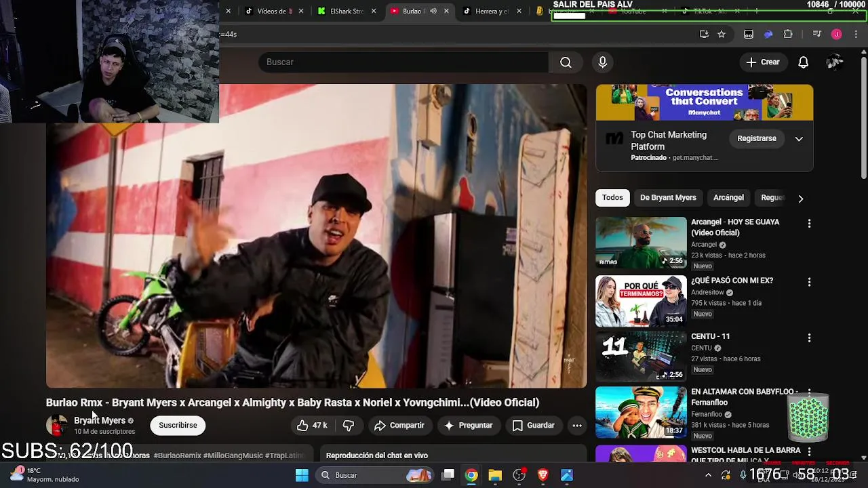This screenshot has width=868, height=488.
Task: Open options for ¿Qué pasó con mi ex?
Action: (x=809, y=282)
